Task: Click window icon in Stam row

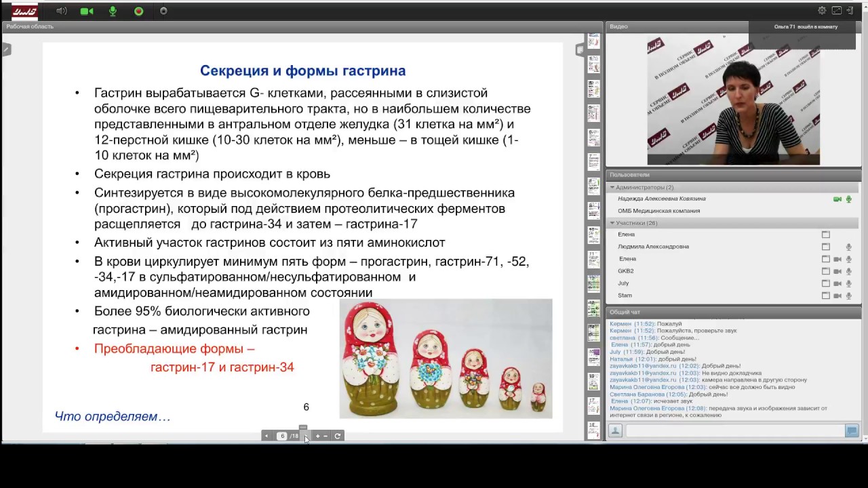Action: coord(825,296)
